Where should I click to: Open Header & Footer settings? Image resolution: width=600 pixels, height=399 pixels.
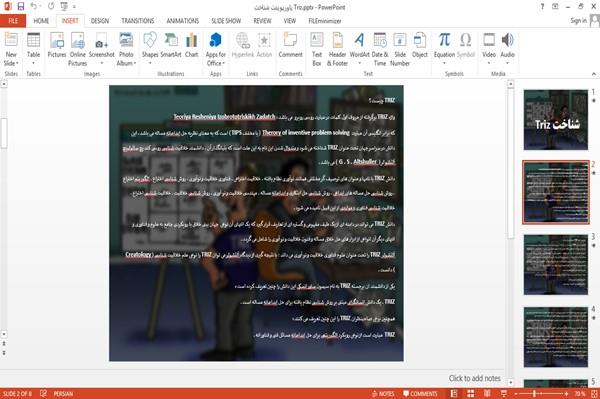[x=337, y=49]
